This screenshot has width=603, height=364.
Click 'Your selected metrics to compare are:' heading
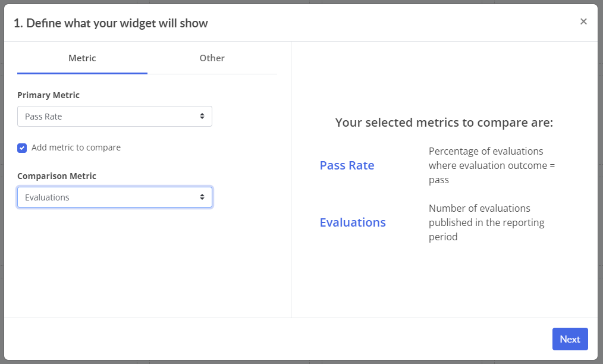click(444, 123)
